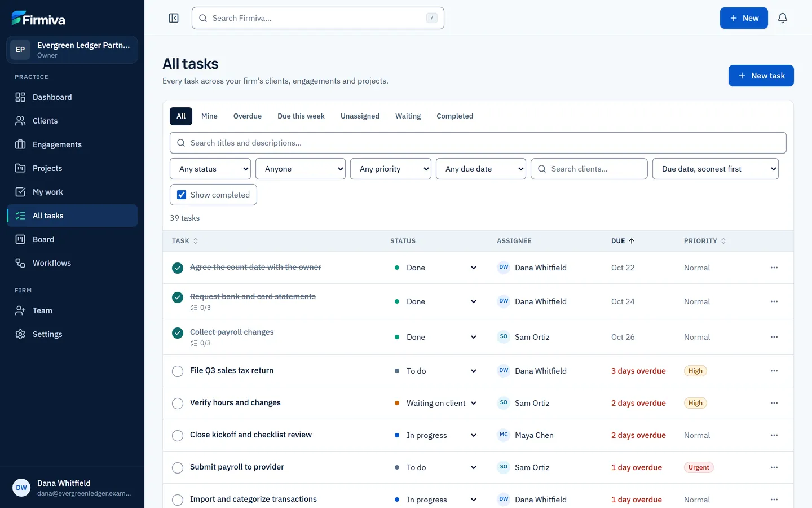Open more options for Verify hours and changes
Image resolution: width=812 pixels, height=508 pixels.
coord(774,403)
